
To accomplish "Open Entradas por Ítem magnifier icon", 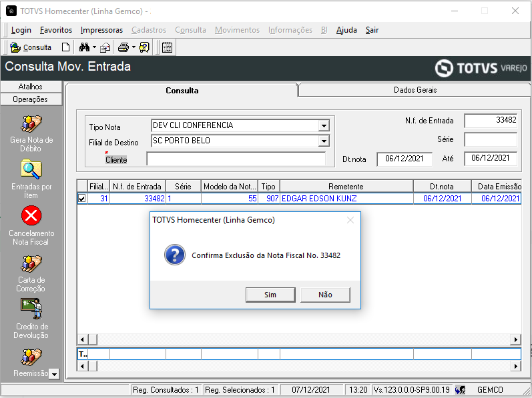I will 31,170.
